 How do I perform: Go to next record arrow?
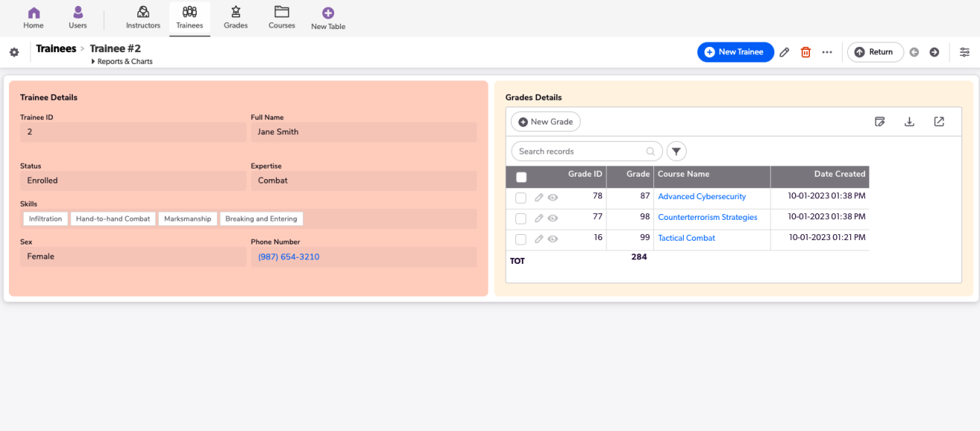point(934,52)
